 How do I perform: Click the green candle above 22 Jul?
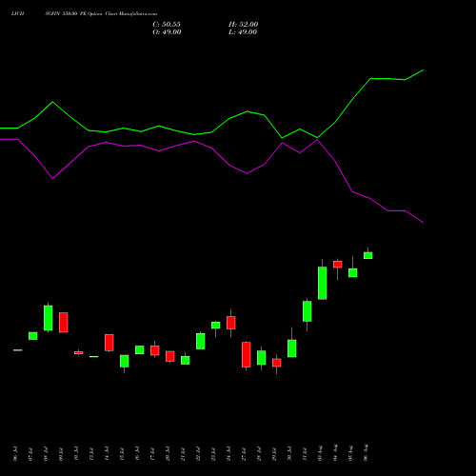(201, 341)
